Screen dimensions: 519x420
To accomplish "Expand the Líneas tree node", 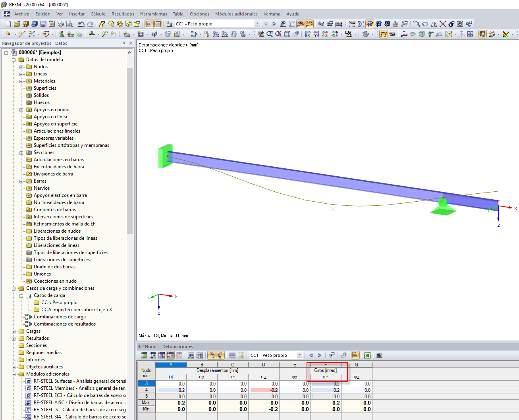I will point(21,74).
